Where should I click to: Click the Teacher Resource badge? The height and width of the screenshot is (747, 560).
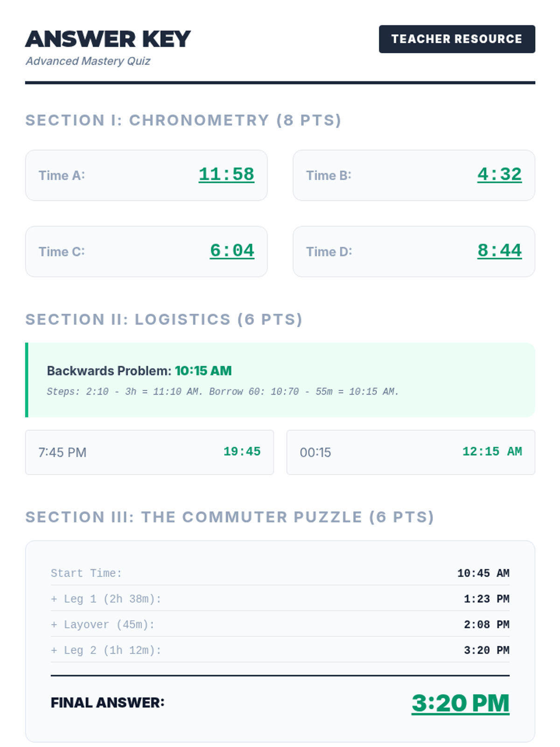pos(456,39)
